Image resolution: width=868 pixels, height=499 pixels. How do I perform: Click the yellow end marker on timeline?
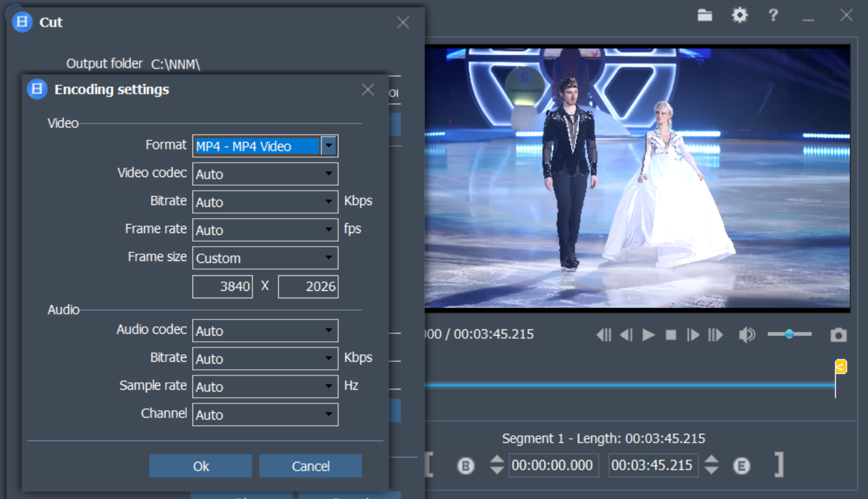tap(840, 367)
